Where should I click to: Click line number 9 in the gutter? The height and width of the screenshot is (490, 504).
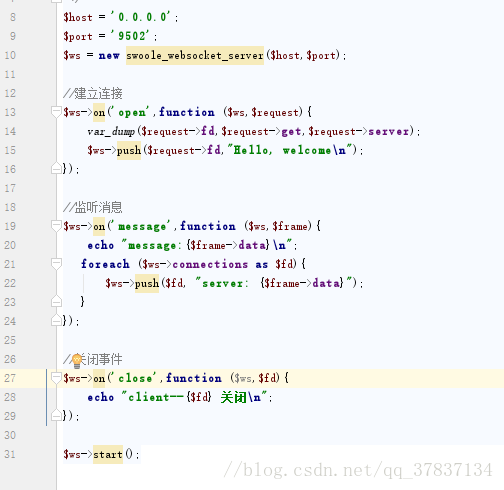click(13, 36)
